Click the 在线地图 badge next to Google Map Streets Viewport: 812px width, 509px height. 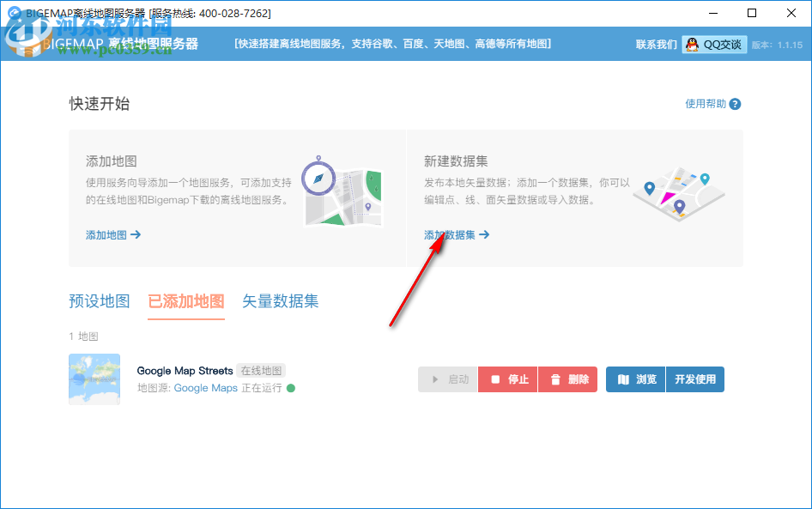coord(261,370)
